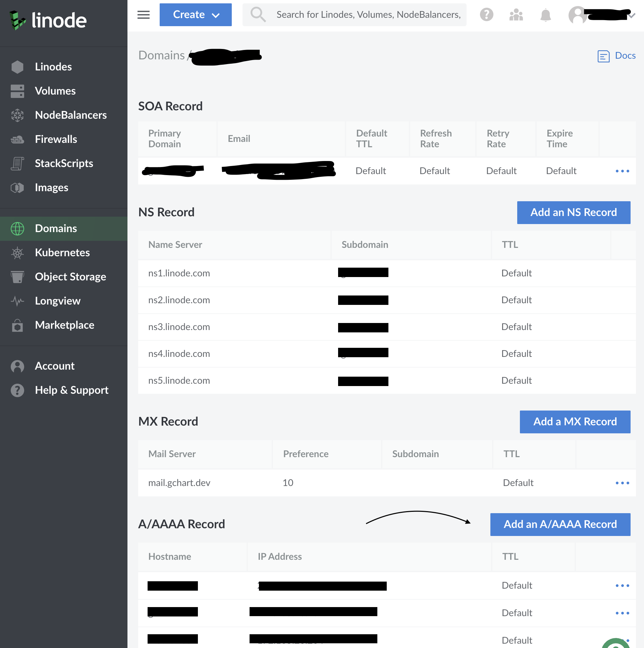644x648 pixels.
Task: Toggle the hamburger navigation menu
Action: click(x=143, y=15)
